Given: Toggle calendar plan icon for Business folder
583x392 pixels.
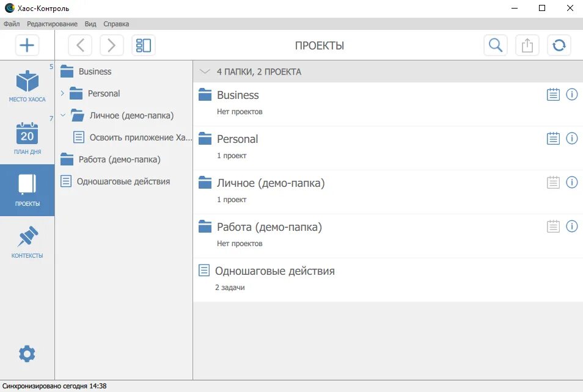Looking at the screenshot, I should tap(553, 95).
